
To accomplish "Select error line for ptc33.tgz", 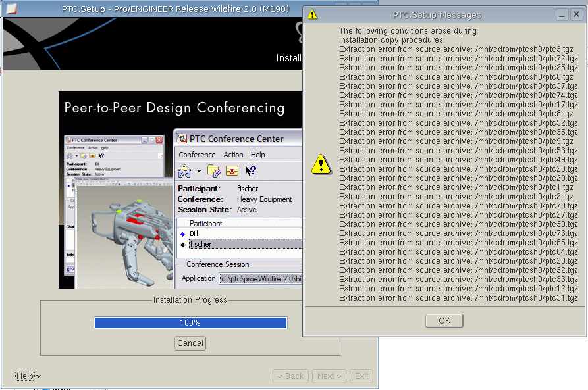I will (x=458, y=280).
